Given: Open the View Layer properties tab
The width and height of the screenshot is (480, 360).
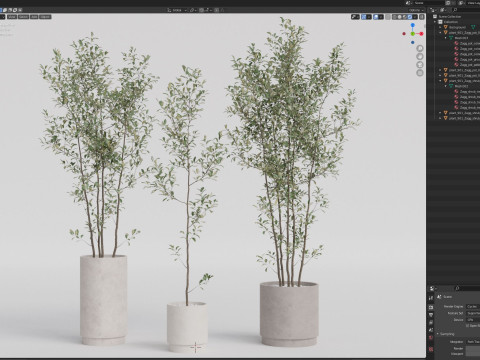Looking at the screenshot, I should pyautogui.click(x=431, y=322).
